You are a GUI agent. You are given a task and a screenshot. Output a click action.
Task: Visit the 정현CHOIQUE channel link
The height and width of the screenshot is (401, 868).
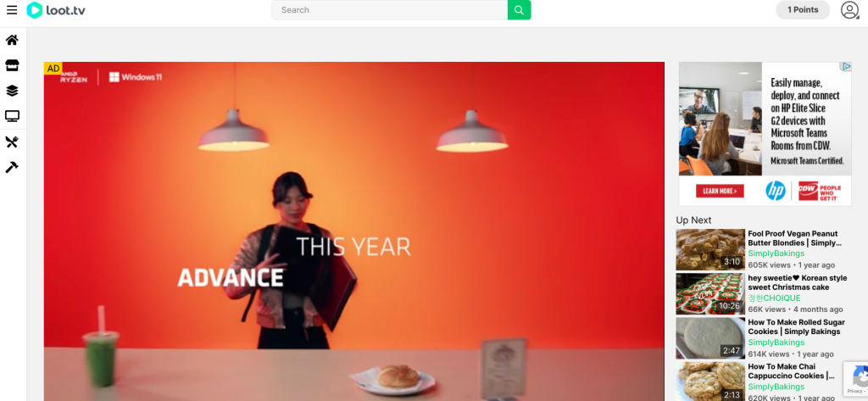(774, 298)
